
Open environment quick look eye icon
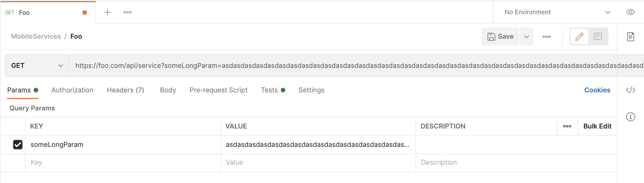coord(630,12)
